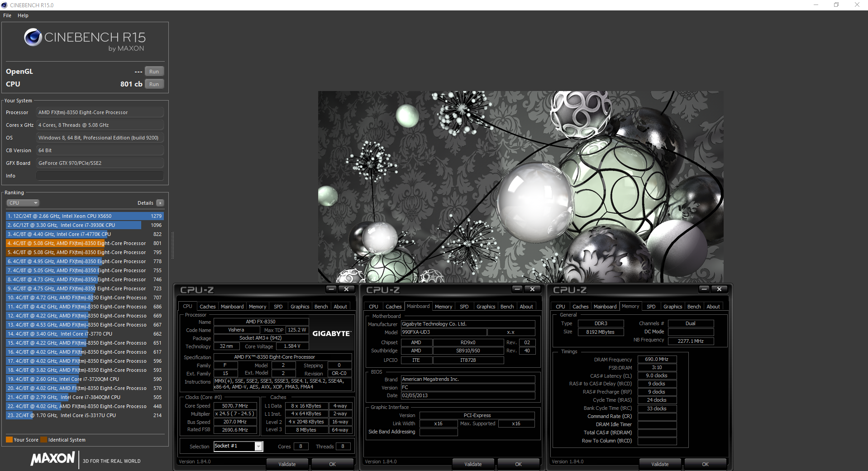Minimize the middle CPU-Z window
Viewport: 868px width, 471px height.
(x=517, y=289)
